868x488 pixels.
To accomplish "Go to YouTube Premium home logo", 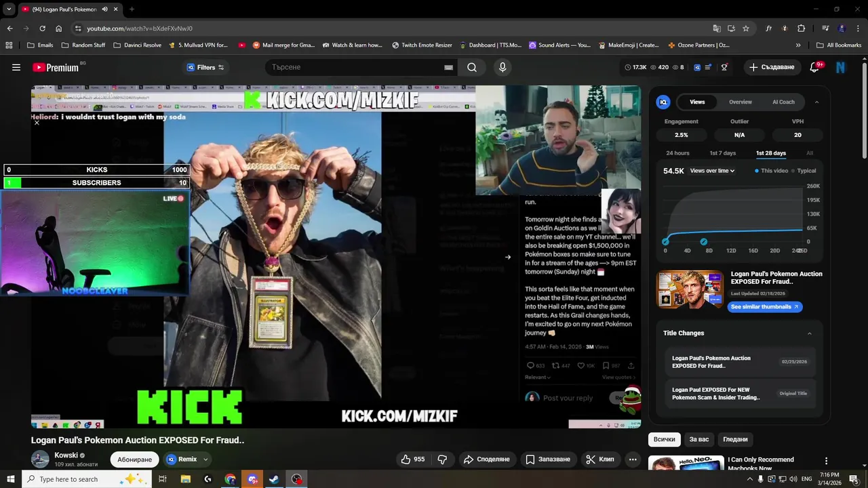I will pyautogui.click(x=56, y=67).
